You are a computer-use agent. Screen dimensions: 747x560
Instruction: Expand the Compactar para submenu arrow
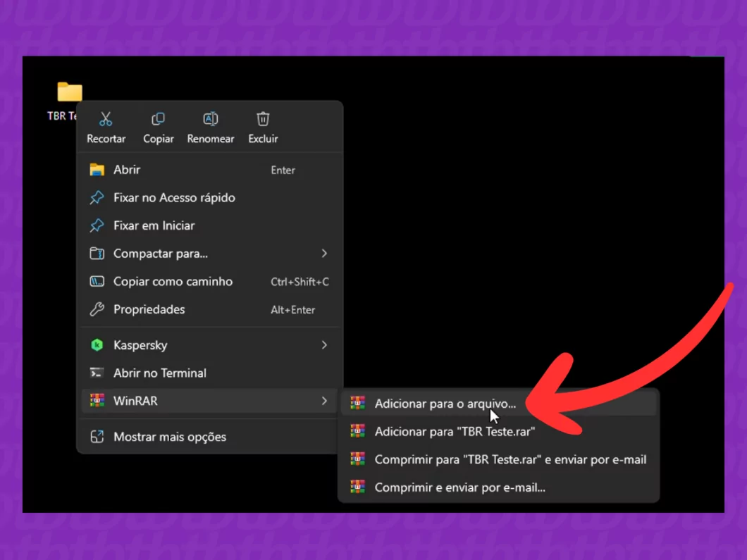[x=324, y=254]
